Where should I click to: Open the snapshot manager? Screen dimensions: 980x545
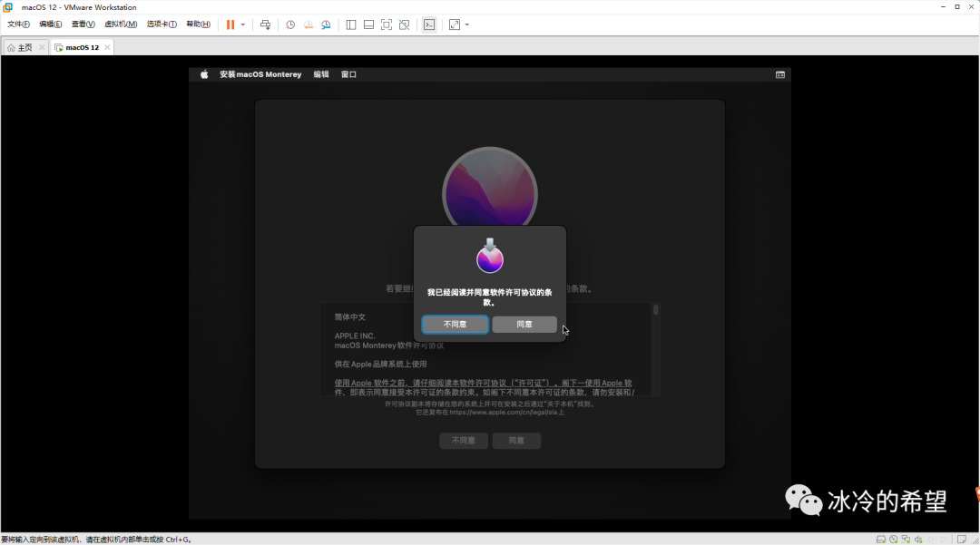(x=327, y=24)
